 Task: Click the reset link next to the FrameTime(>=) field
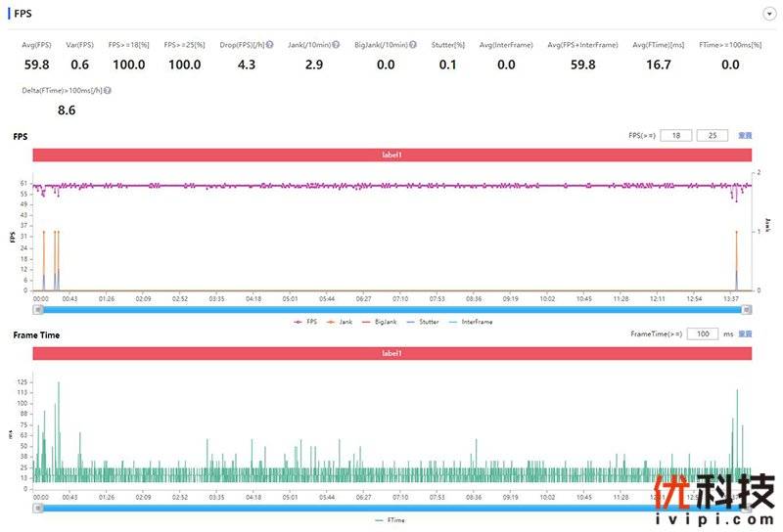pos(745,333)
